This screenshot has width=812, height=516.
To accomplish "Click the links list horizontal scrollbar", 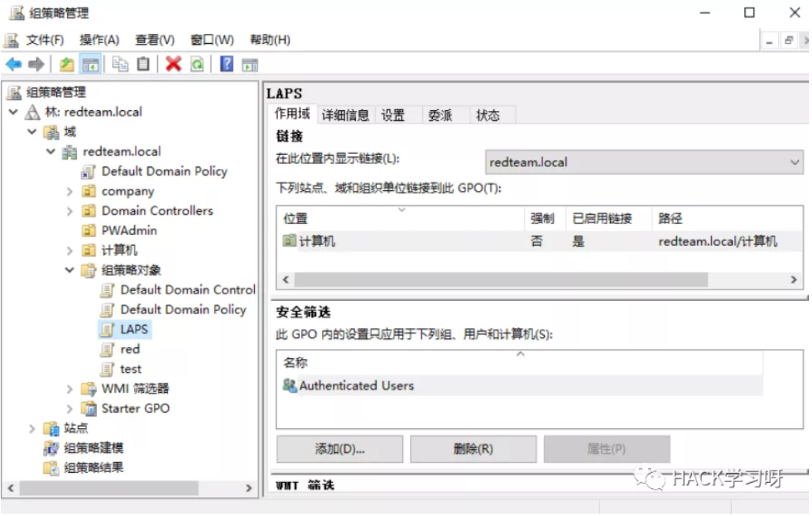I will (x=501, y=280).
